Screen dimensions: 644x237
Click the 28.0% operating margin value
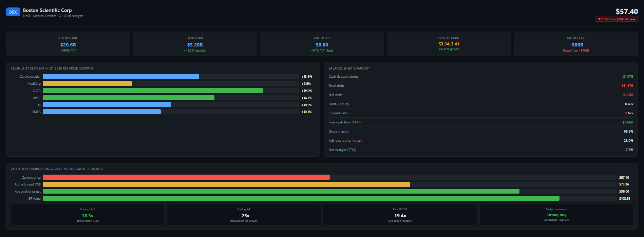click(628, 141)
